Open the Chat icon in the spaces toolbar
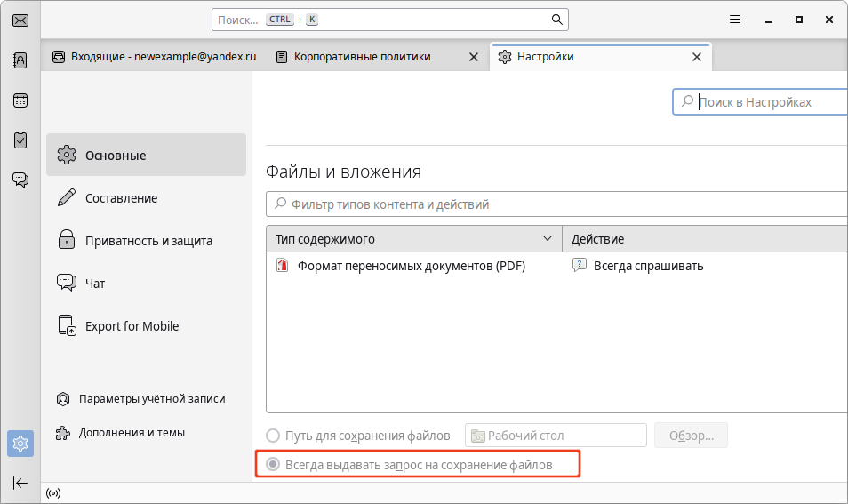Image resolution: width=848 pixels, height=504 pixels. pyautogui.click(x=20, y=180)
